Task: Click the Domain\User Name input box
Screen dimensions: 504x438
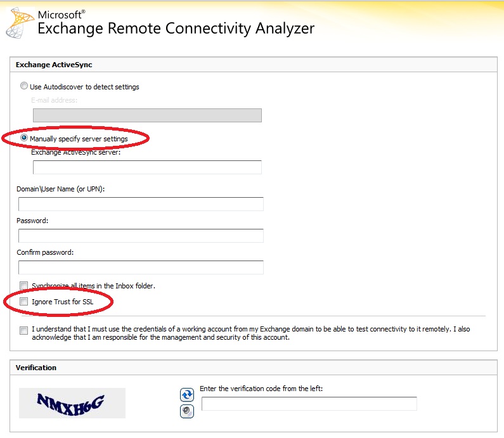Action: [x=141, y=204]
